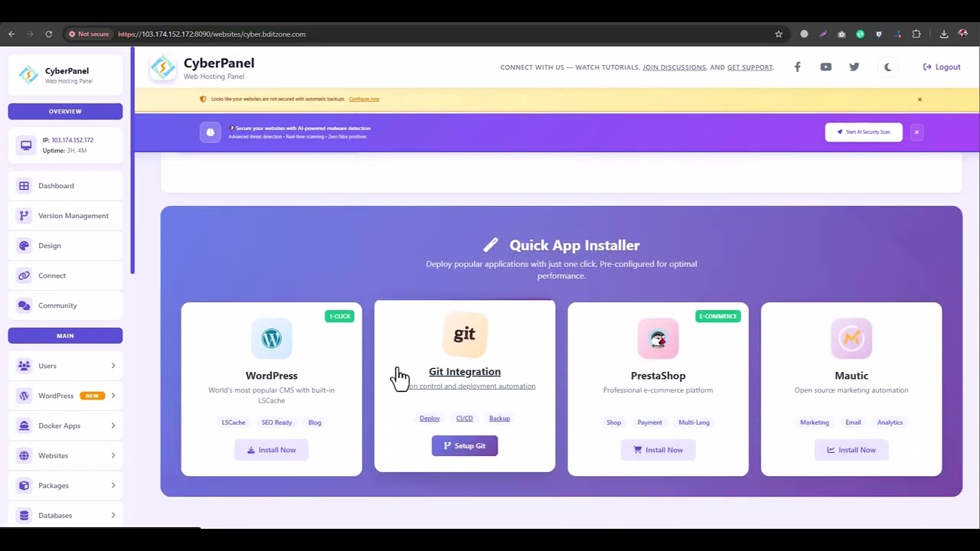Click the Shop tag under PrestaShop
980x551 pixels.
pos(614,422)
